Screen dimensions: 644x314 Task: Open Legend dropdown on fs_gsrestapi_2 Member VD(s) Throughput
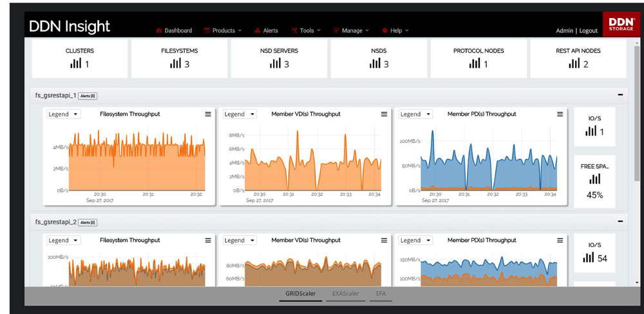(x=240, y=241)
